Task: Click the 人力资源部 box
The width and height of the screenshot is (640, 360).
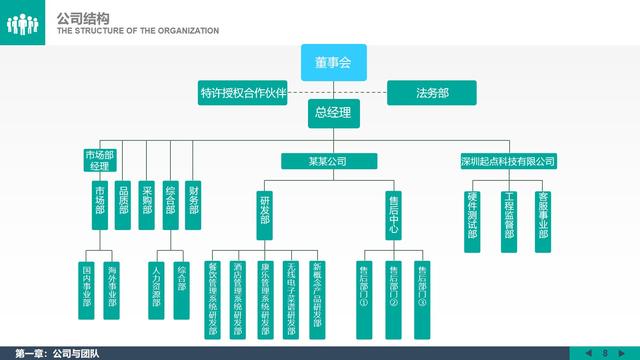Action: (156, 290)
